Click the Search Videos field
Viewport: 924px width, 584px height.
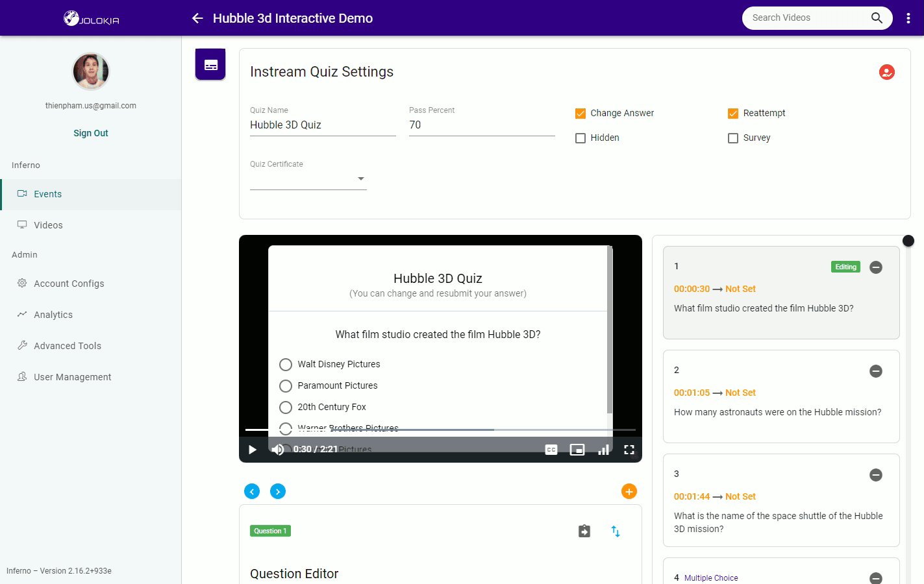pyautogui.click(x=808, y=18)
